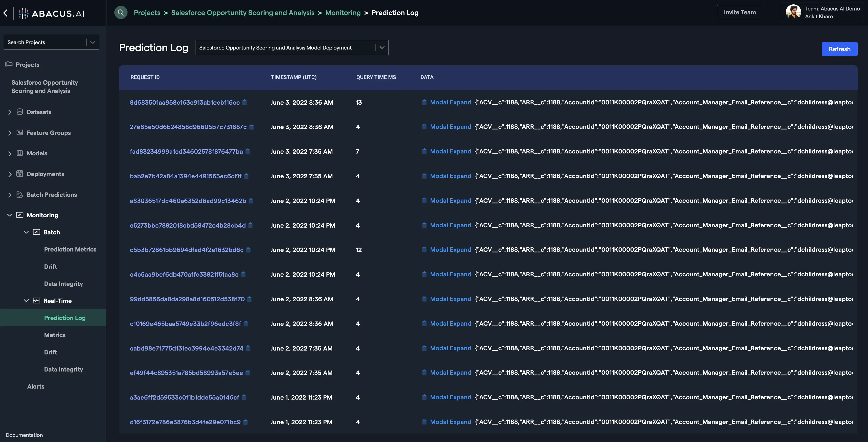868x442 pixels.
Task: Click the Invite Team button
Action: (x=740, y=12)
